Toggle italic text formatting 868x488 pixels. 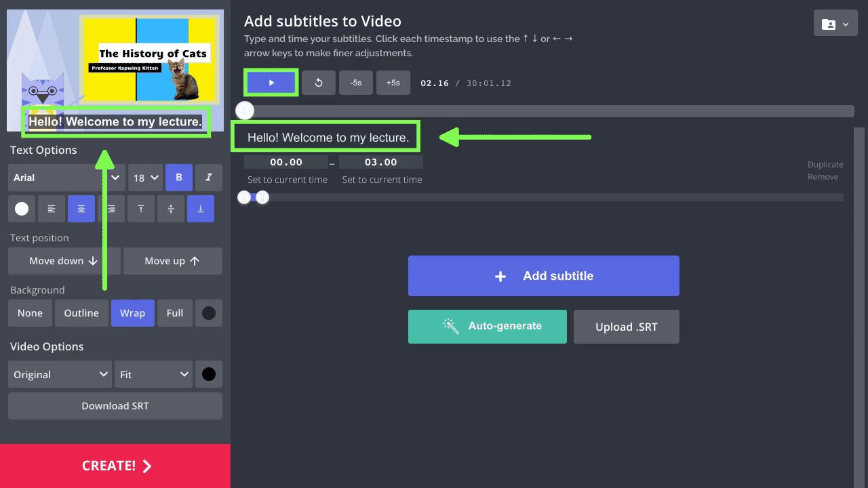209,178
